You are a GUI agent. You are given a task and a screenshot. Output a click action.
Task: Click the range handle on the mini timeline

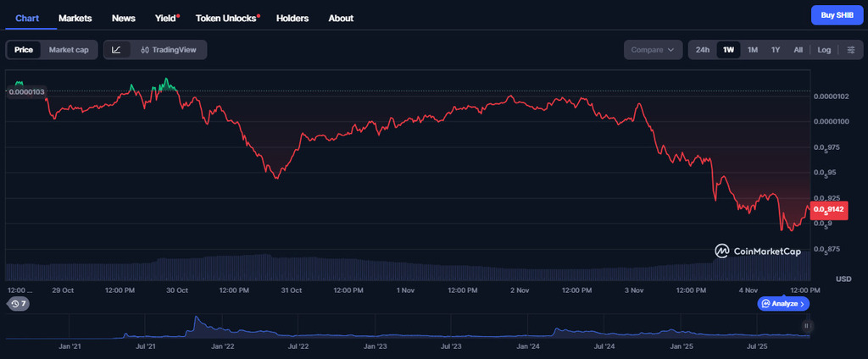(806, 325)
